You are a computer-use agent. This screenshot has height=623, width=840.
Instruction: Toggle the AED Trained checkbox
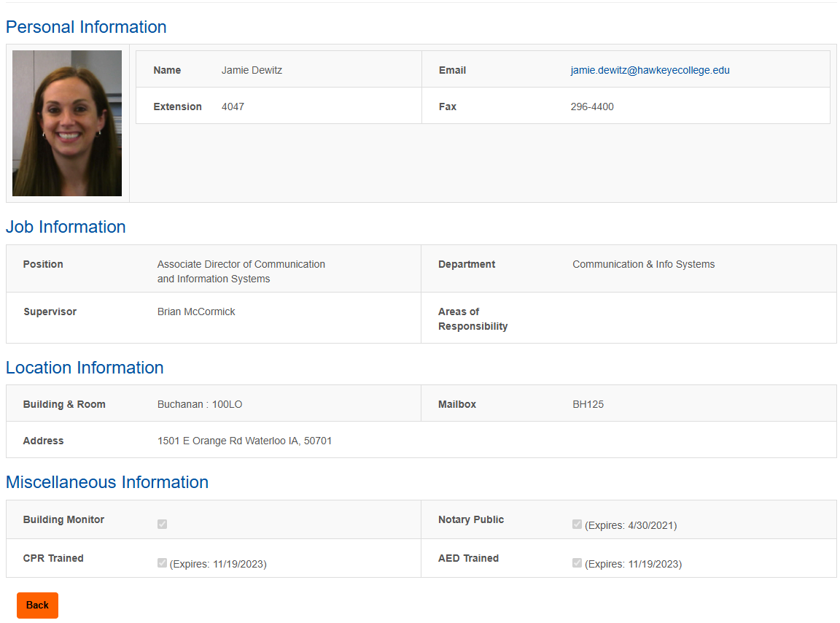point(577,562)
